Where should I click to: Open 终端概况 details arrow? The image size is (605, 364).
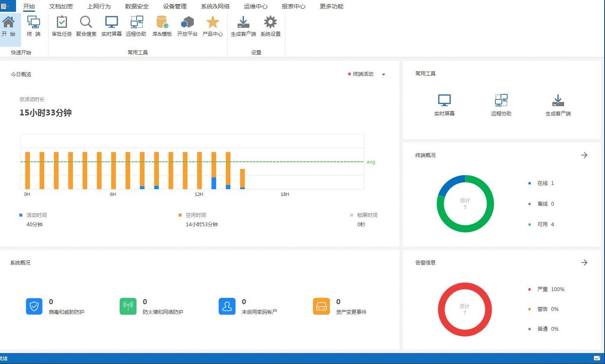click(x=584, y=155)
